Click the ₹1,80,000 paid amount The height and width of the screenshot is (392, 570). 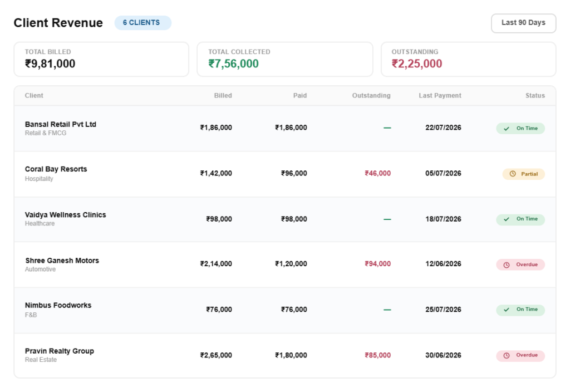click(291, 355)
